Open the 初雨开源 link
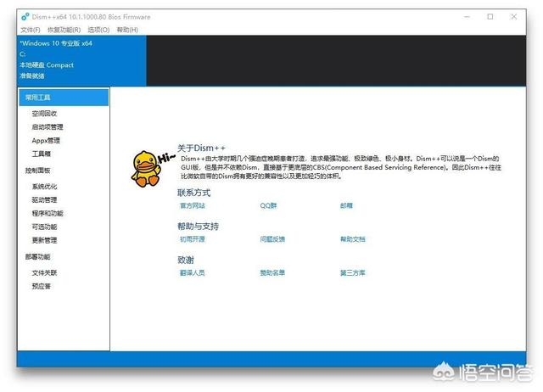543x392 pixels. click(x=193, y=239)
